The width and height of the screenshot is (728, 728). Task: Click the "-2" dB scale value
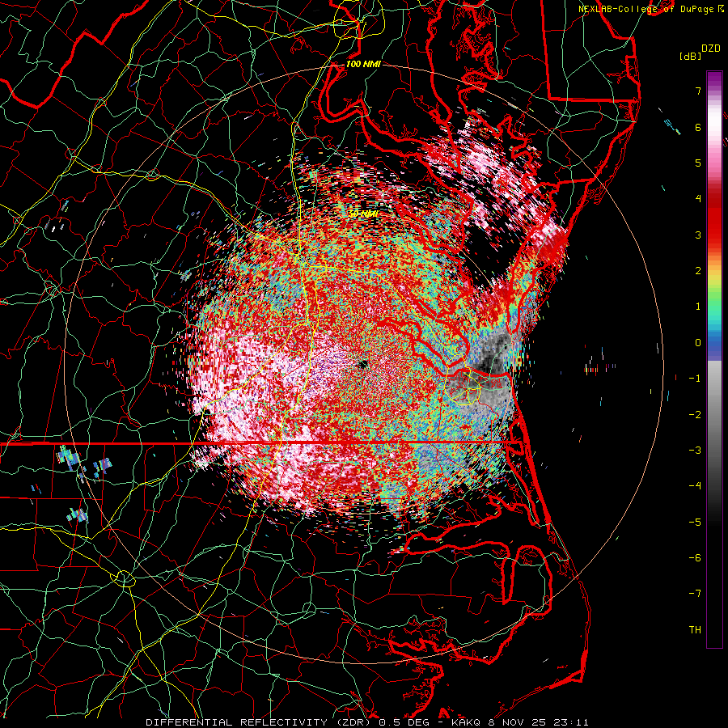(x=695, y=415)
